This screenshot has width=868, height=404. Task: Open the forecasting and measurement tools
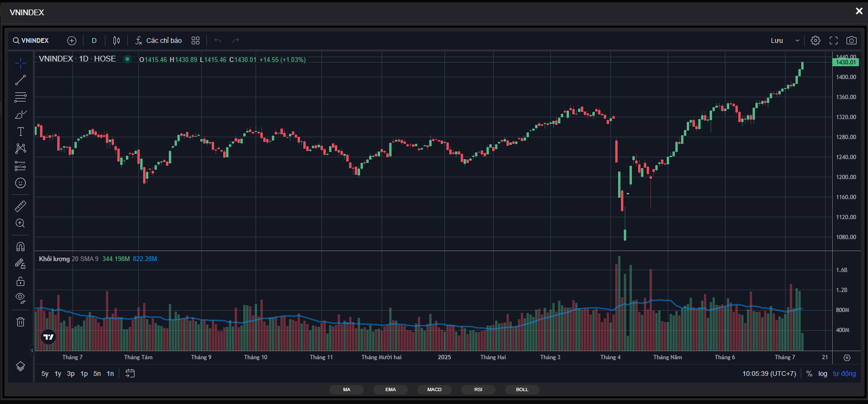[x=21, y=166]
